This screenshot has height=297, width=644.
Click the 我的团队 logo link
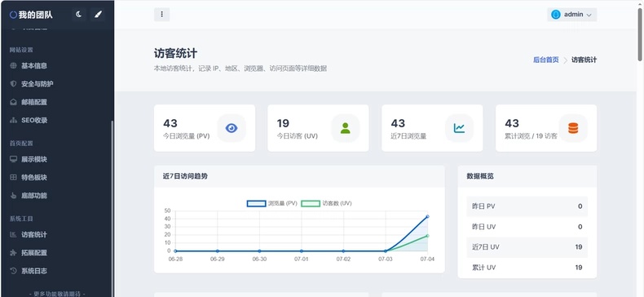[31, 16]
